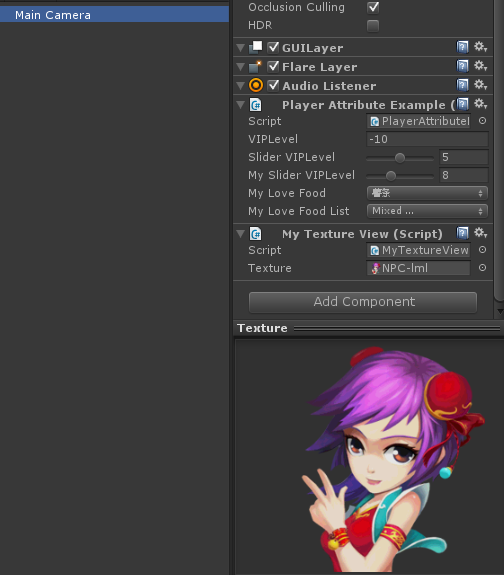Click the MyTextureView script reference field
Viewport: 504px width, 575px height.
pos(419,250)
